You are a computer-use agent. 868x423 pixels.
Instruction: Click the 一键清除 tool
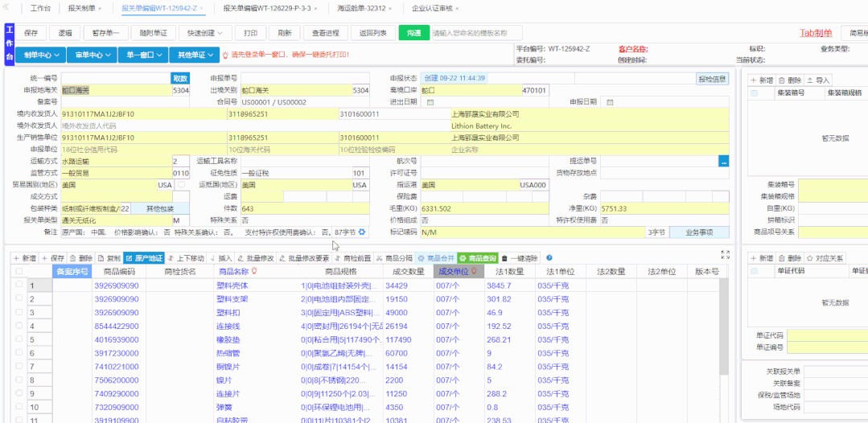point(519,258)
